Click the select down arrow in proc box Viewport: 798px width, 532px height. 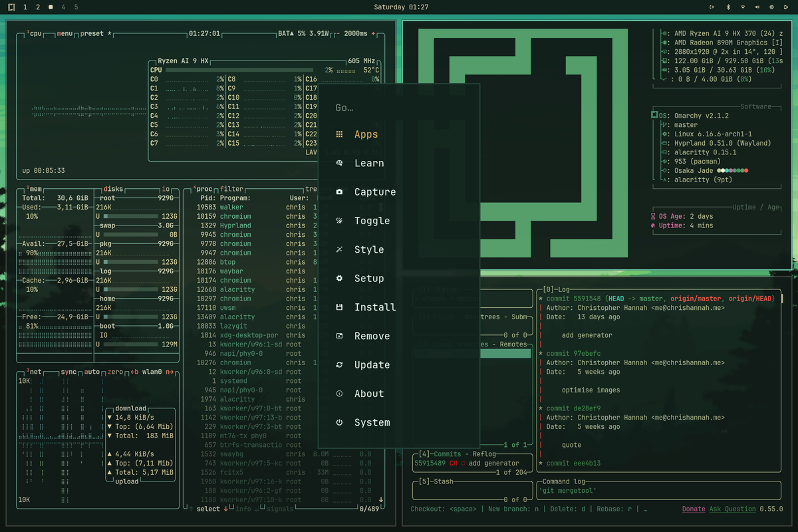[225, 509]
